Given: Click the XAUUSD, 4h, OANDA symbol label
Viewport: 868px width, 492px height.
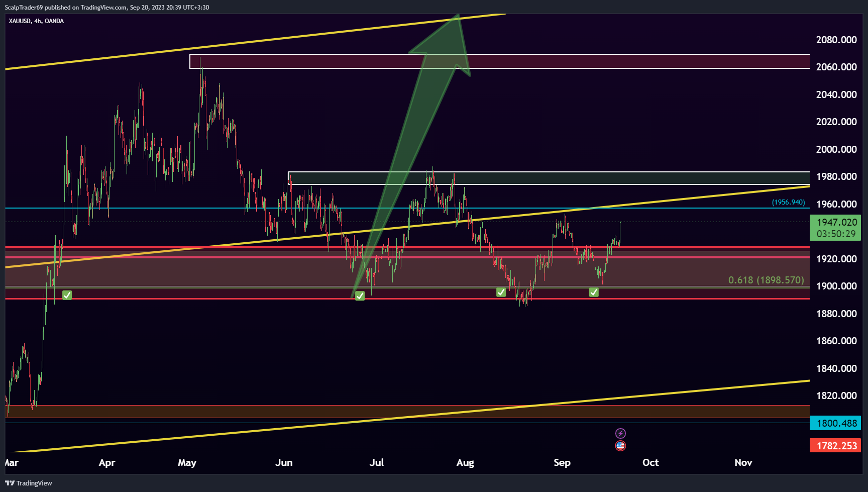Looking at the screenshot, I should coord(36,21).
